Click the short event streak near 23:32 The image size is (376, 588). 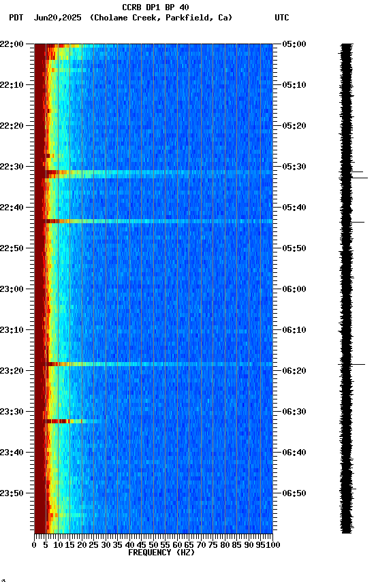click(73, 421)
